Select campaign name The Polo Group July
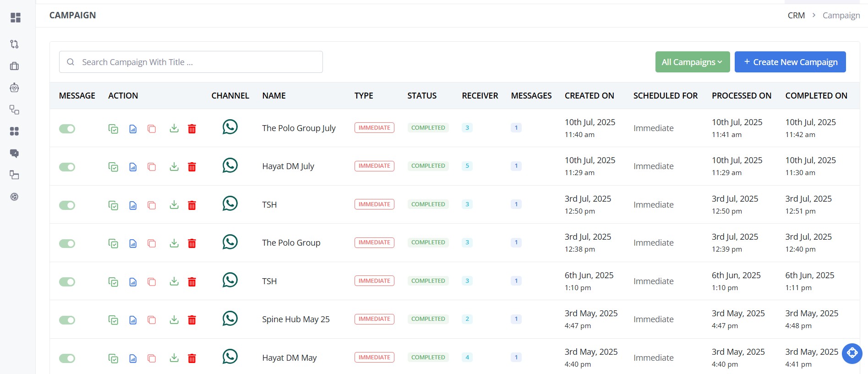Viewport: 868px width, 374px height. coord(299,128)
